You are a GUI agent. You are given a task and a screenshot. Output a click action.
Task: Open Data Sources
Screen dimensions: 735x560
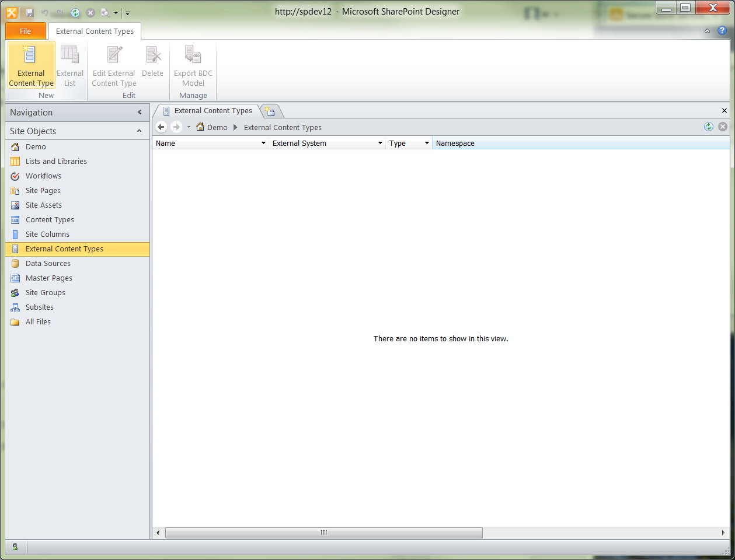(78, 263)
